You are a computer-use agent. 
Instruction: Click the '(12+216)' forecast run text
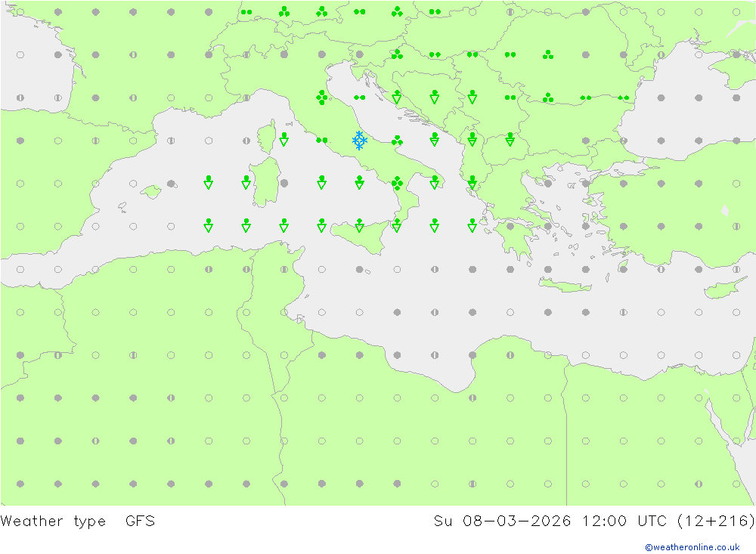tap(716, 521)
